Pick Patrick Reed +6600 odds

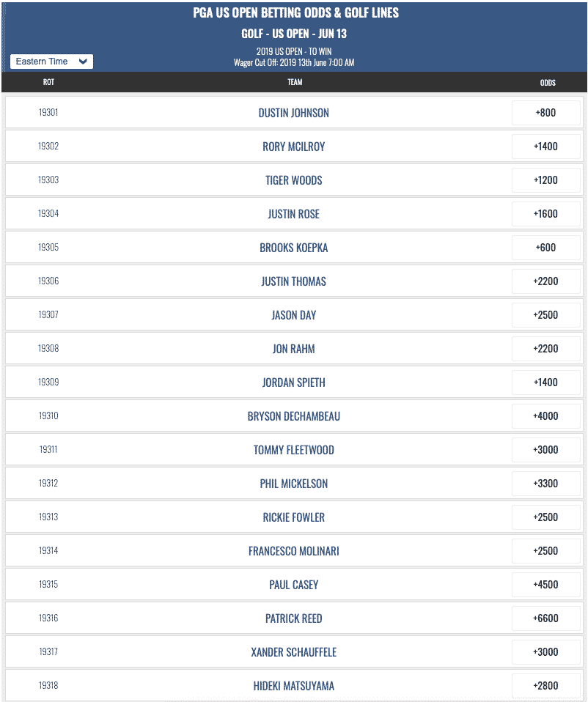[546, 618]
